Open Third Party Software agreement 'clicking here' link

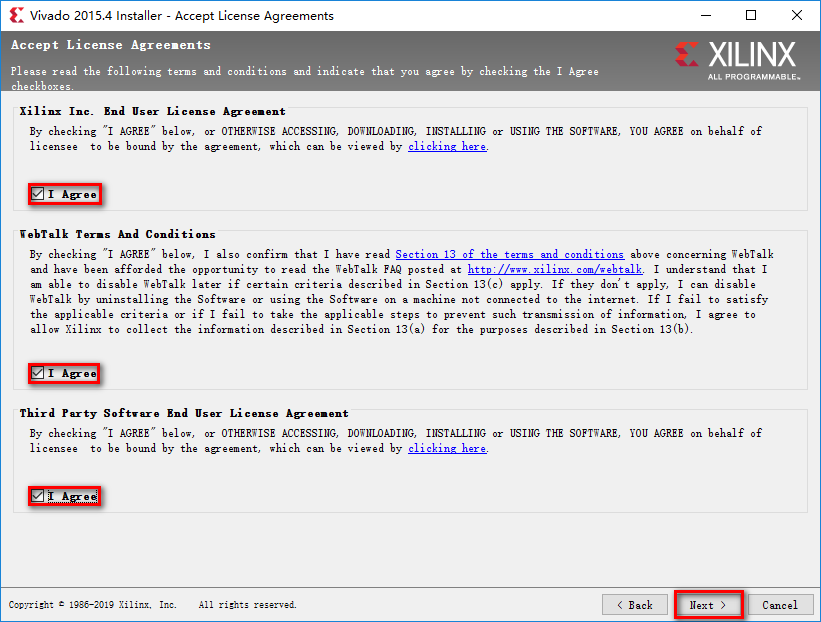pyautogui.click(x=447, y=449)
